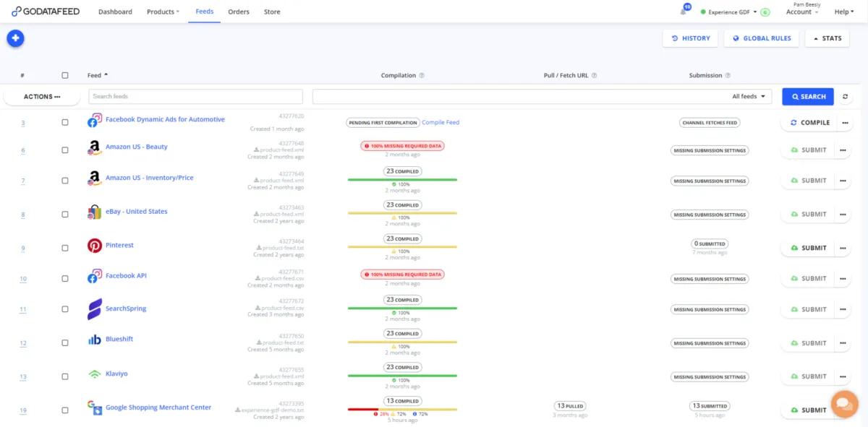This screenshot has width=868, height=427.
Task: Check the SearchSpring feed checkbox
Action: click(65, 309)
